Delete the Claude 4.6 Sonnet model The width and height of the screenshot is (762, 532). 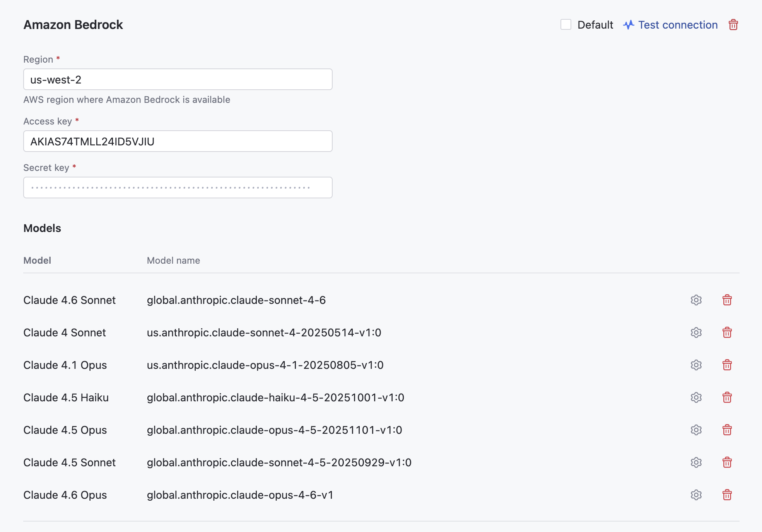click(727, 300)
